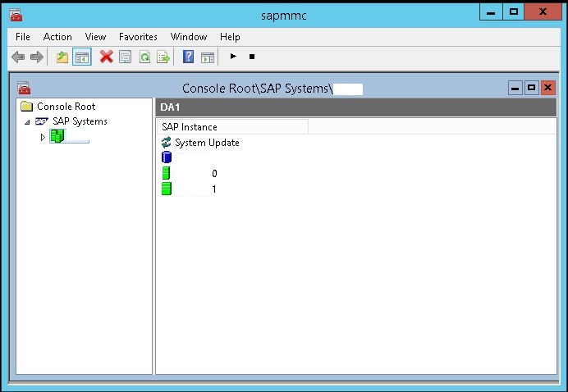
Task: Select the System Update entry
Action: (207, 143)
